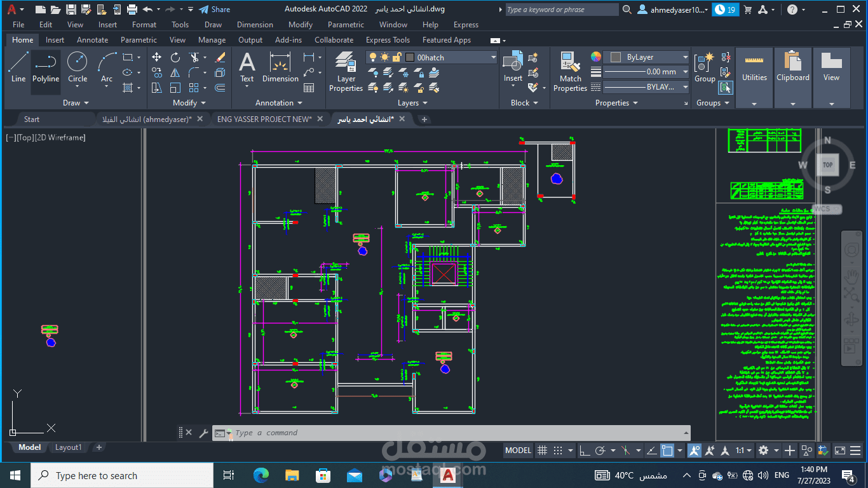Click the Undo arrow icon
Viewport: 868px width, 488px height.
pos(148,10)
